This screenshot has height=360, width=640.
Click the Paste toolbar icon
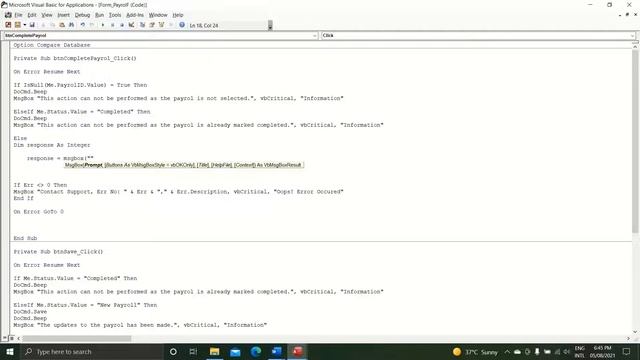(62, 25)
